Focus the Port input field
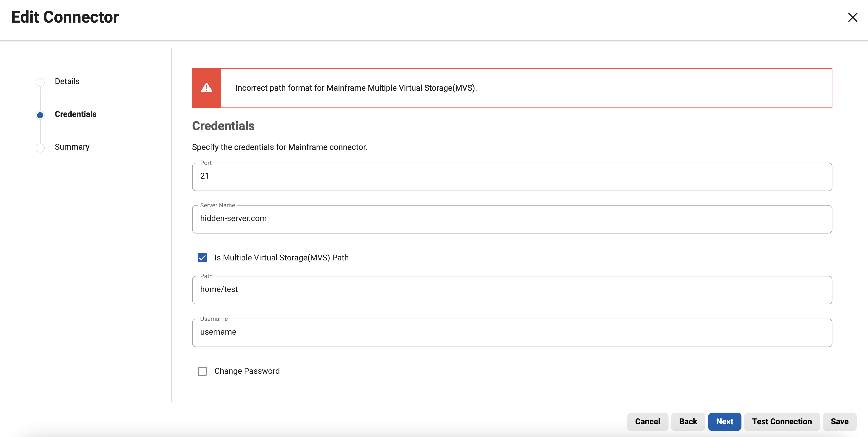The image size is (868, 437). tap(512, 177)
